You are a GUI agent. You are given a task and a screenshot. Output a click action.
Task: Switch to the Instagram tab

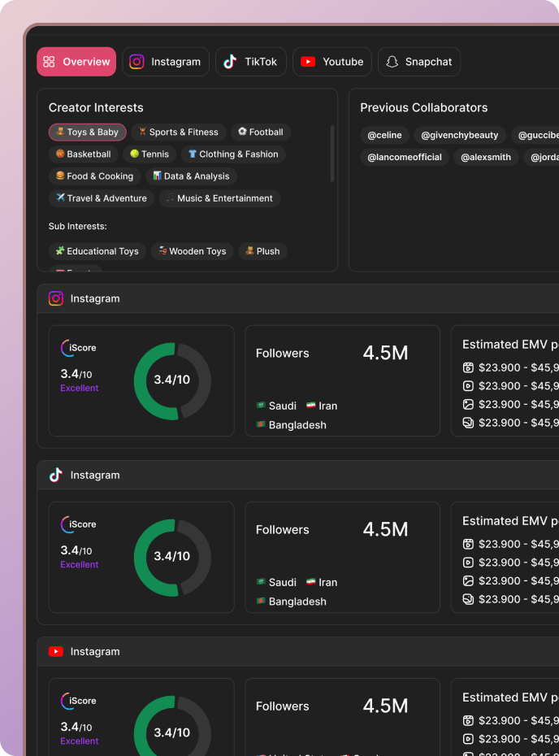click(x=165, y=62)
